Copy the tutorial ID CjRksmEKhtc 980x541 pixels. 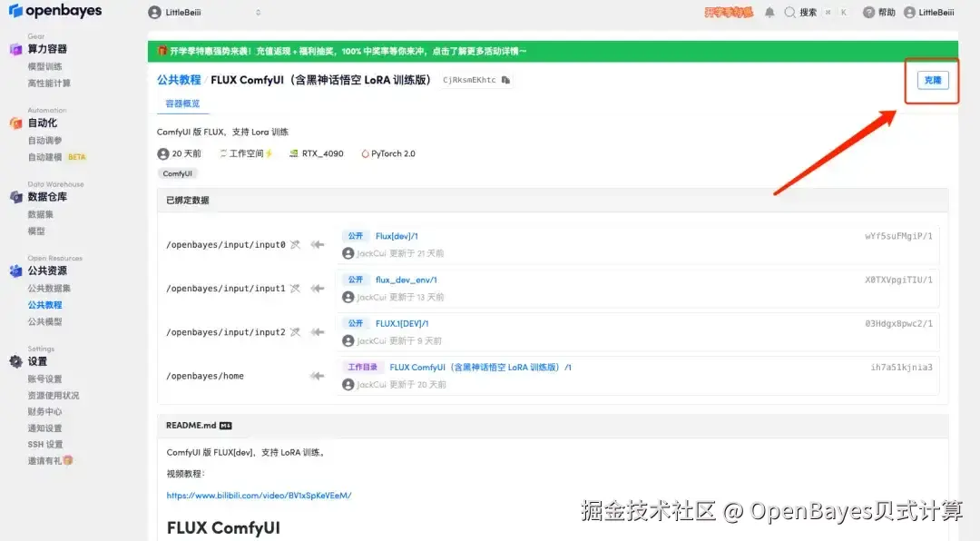(505, 80)
